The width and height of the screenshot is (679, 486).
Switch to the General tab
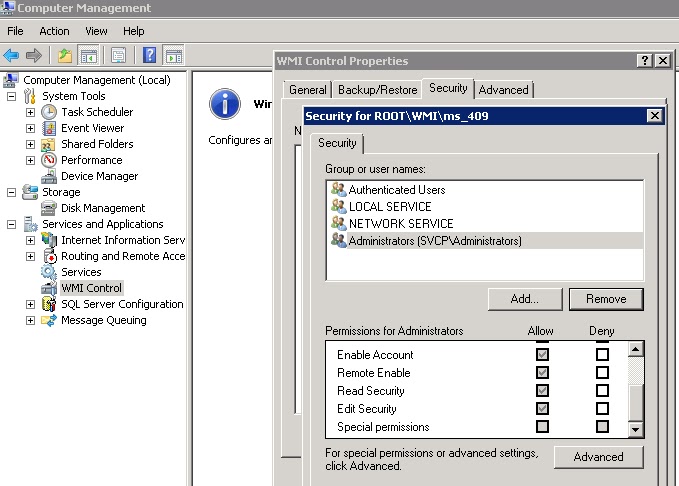[x=307, y=90]
